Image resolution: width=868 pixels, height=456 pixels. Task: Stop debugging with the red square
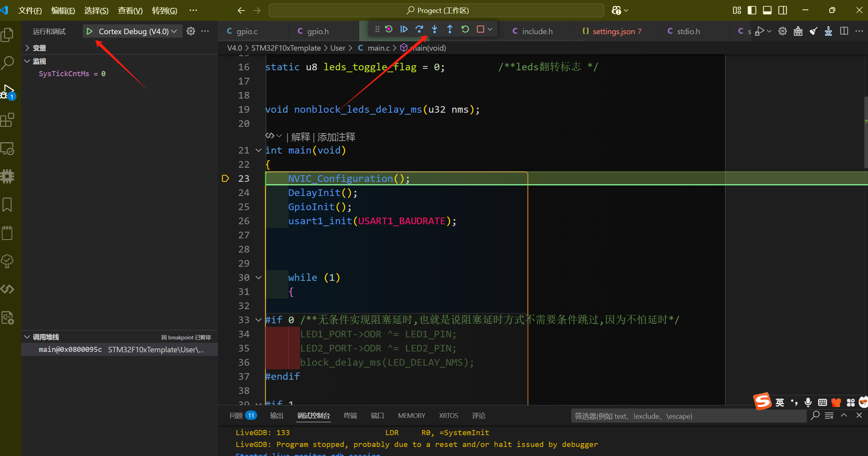coord(480,29)
